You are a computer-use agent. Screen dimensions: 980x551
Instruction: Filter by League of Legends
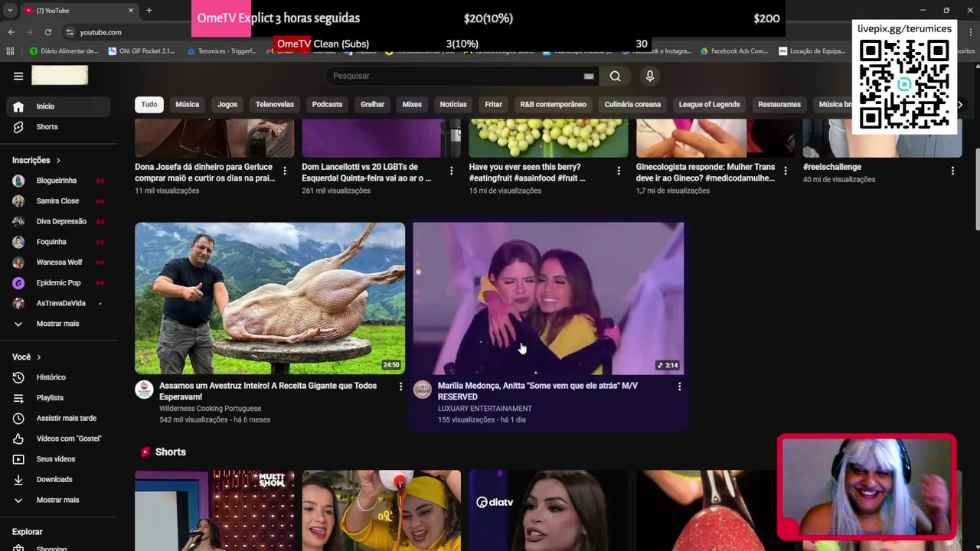point(710,104)
